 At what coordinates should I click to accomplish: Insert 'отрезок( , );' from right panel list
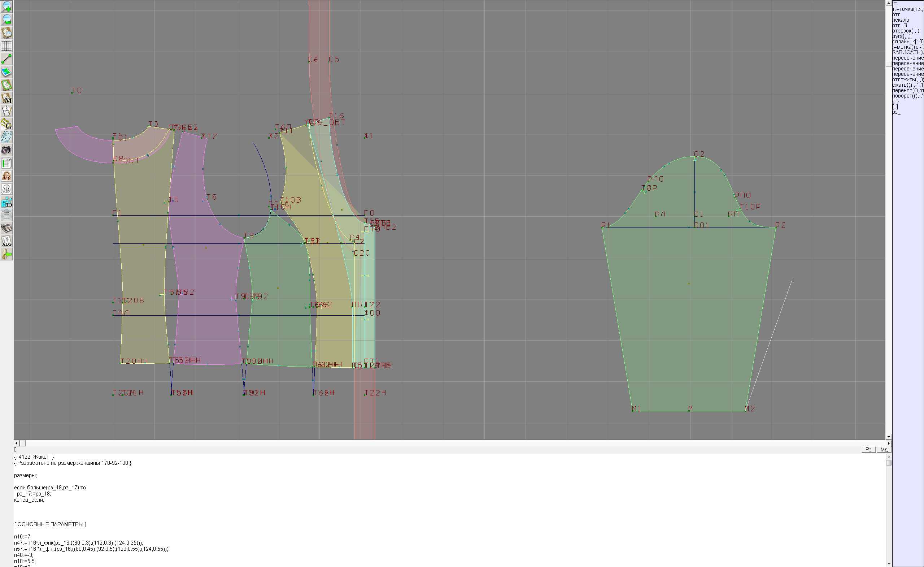coord(906,31)
